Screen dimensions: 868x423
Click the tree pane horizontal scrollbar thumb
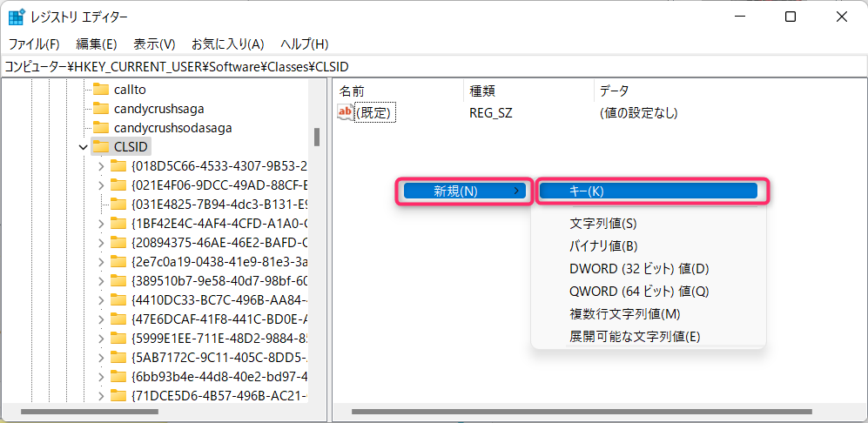89,412
